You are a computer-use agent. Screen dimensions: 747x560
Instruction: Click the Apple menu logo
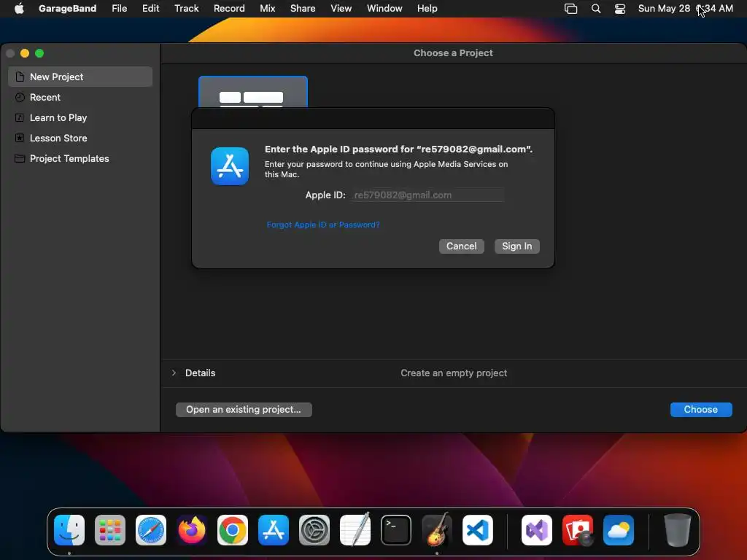tap(19, 9)
